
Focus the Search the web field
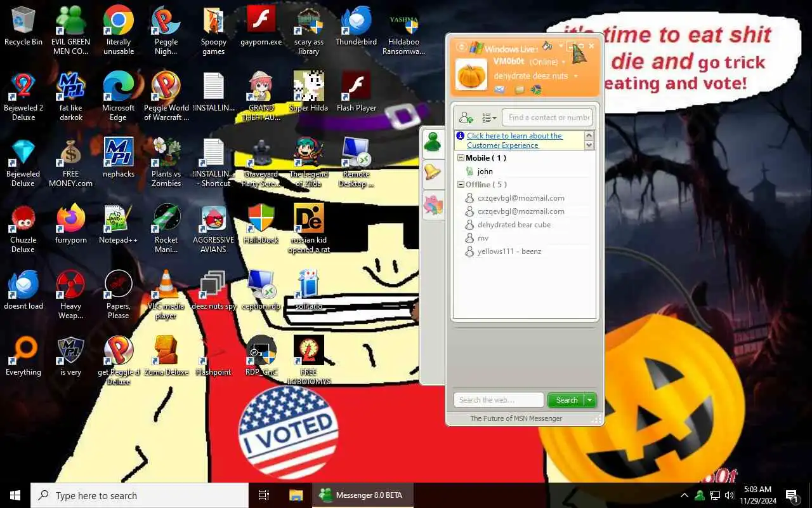[499, 400]
